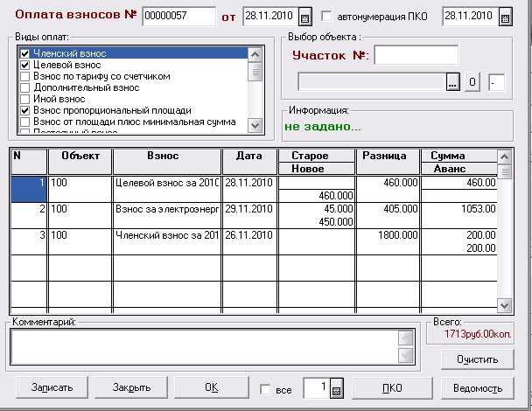
Task: Check "Взнос по тарифу со счетчиком" option
Action: [x=25, y=77]
